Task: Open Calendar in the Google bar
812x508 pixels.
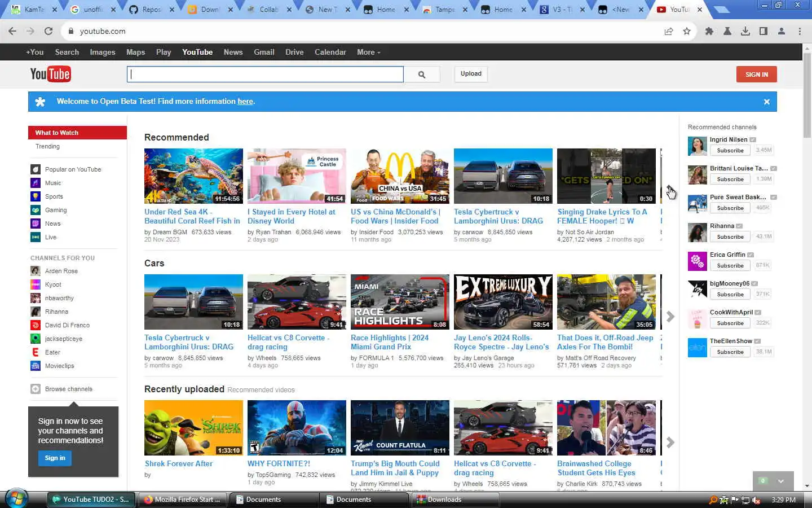Action: coord(330,52)
